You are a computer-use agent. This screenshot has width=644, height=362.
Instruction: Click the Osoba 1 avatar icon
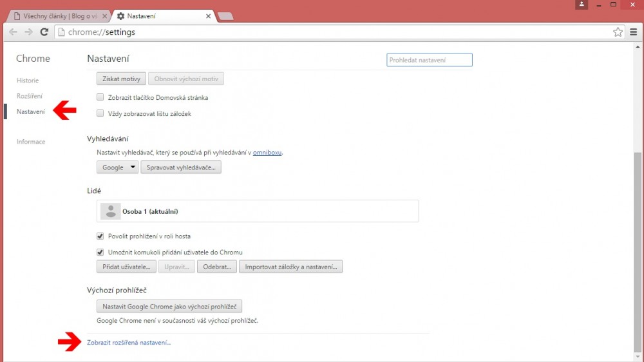111,211
